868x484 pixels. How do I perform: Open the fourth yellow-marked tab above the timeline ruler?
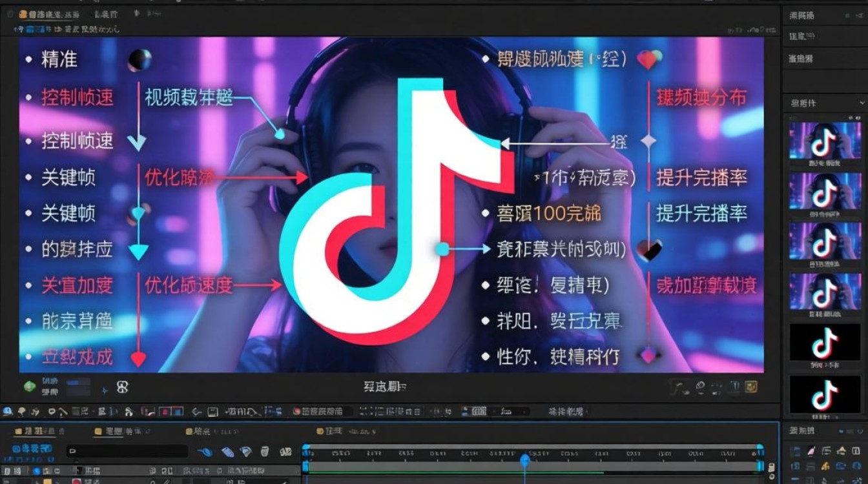[346, 431]
